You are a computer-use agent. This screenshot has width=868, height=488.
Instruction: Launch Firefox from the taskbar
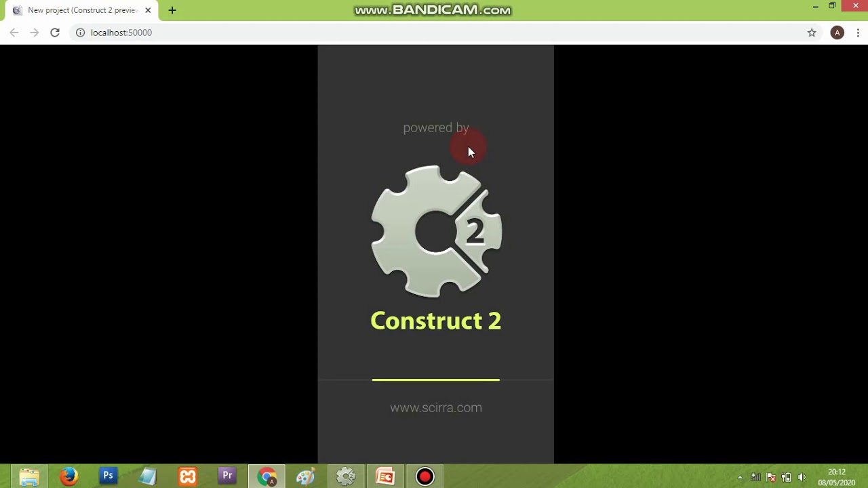point(68,476)
